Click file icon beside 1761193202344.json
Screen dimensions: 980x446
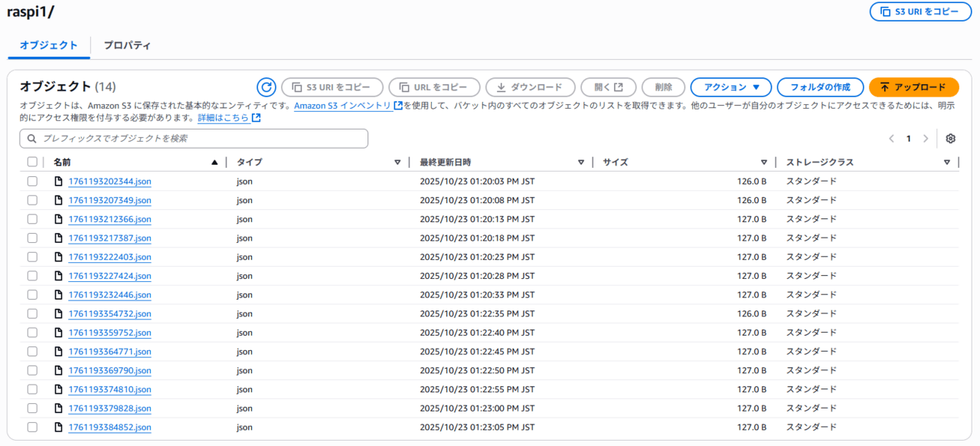[x=58, y=182]
